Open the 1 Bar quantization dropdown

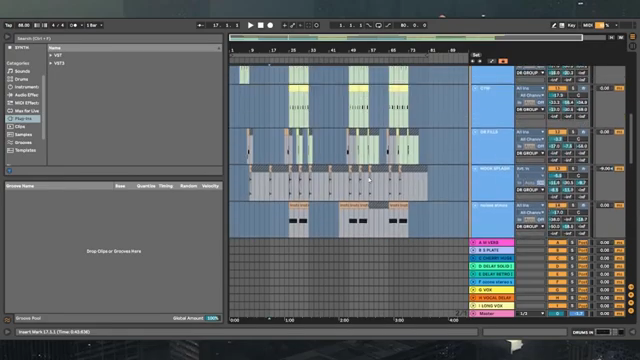[x=94, y=25]
